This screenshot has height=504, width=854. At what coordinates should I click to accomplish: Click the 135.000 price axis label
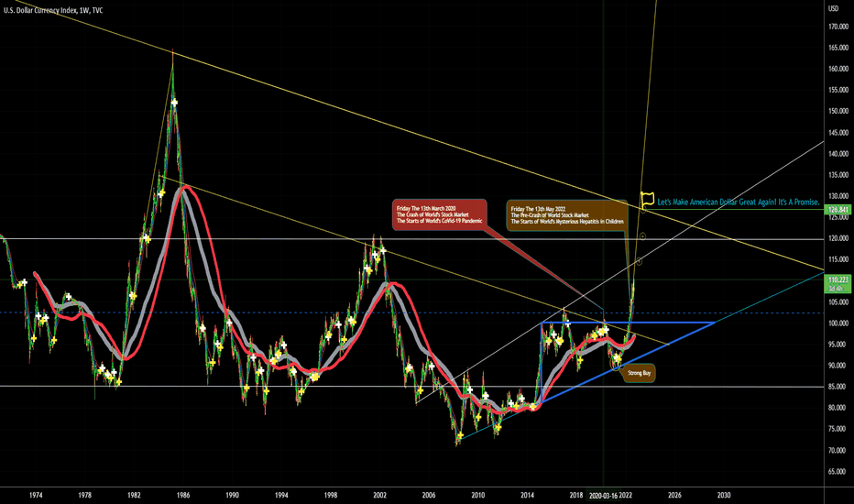[838, 175]
